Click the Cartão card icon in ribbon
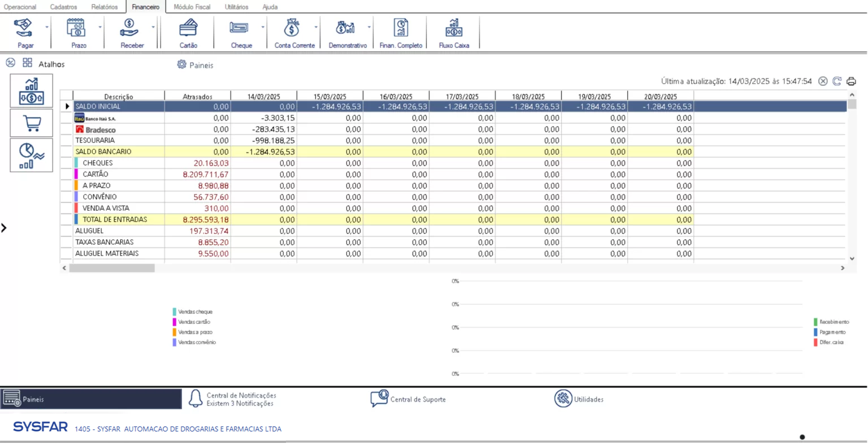 point(188,33)
